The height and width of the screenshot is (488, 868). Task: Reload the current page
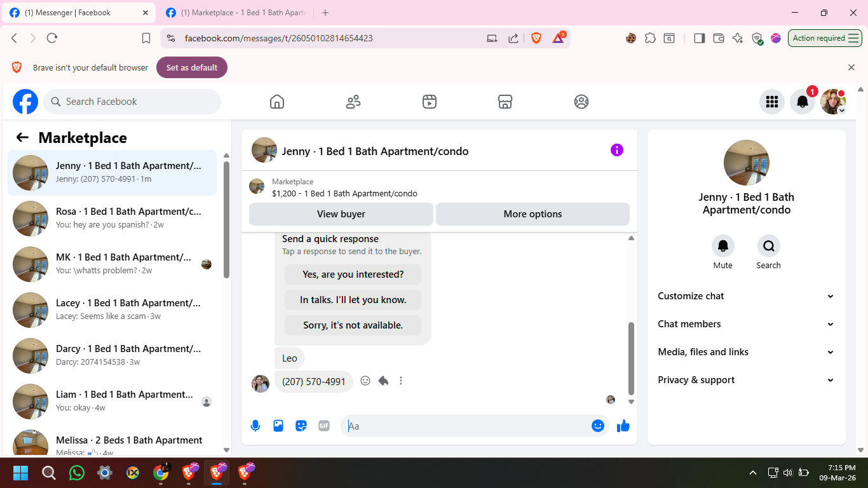pos(52,38)
